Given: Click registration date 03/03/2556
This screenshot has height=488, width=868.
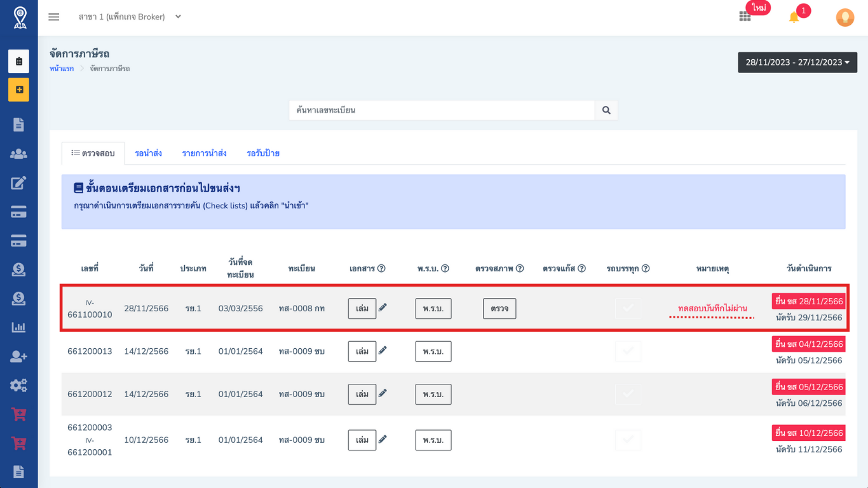Looking at the screenshot, I should [241, 308].
